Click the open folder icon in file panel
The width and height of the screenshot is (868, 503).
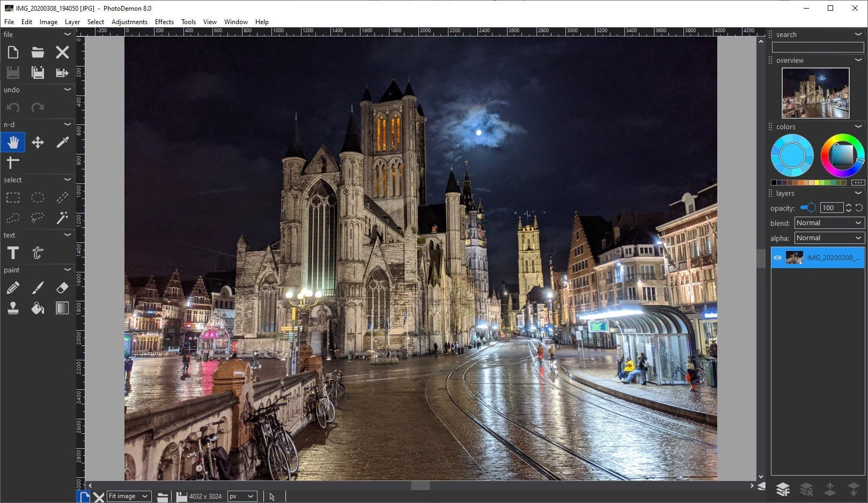(x=38, y=53)
